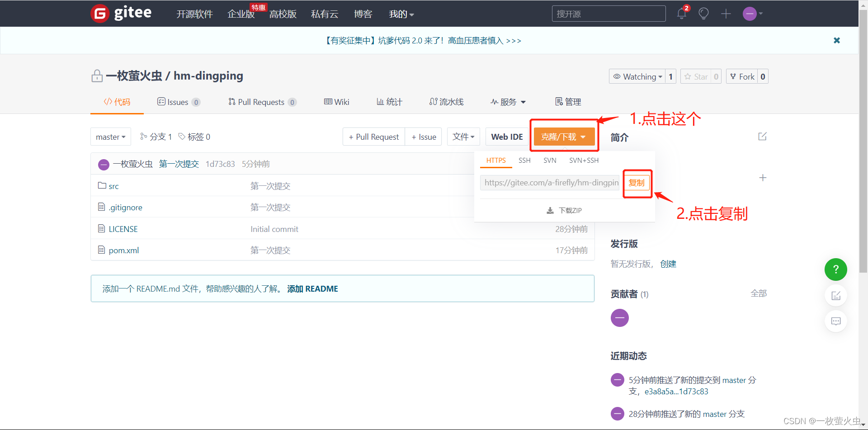Click 创建 to create a release
The width and height of the screenshot is (868, 430).
(668, 264)
